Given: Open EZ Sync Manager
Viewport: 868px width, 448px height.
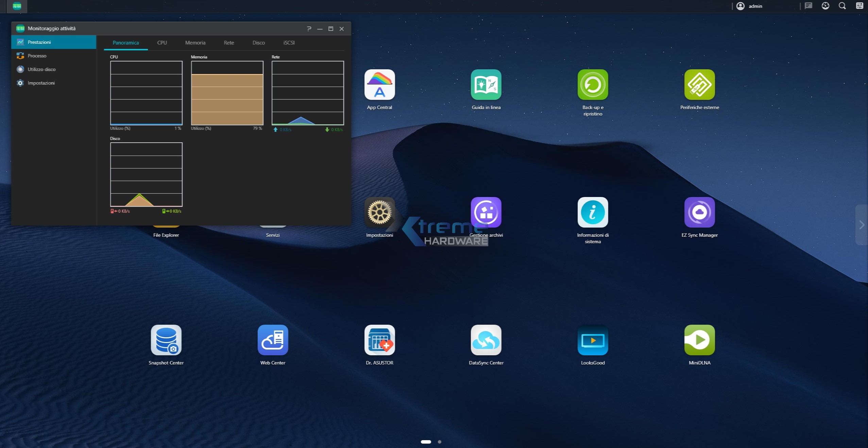Looking at the screenshot, I should point(699,213).
